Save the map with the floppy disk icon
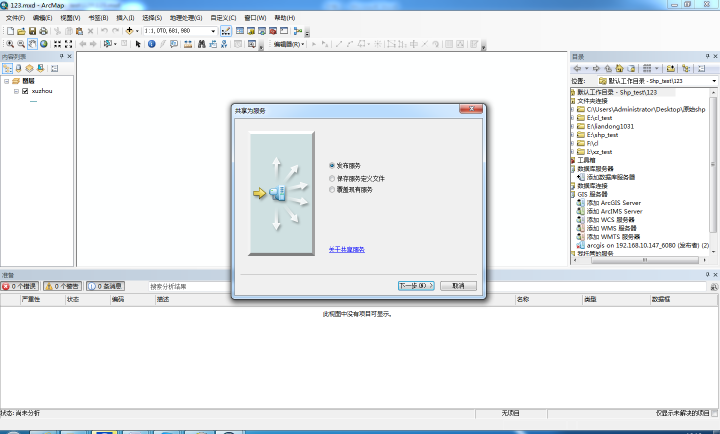720x434 pixels. point(32,31)
